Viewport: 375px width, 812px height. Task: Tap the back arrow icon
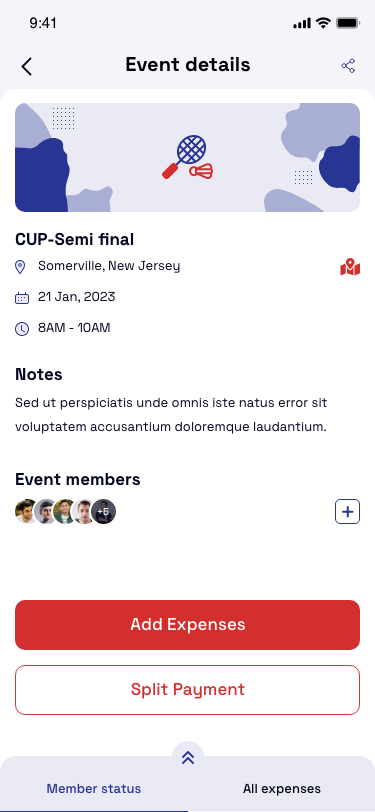tap(26, 66)
